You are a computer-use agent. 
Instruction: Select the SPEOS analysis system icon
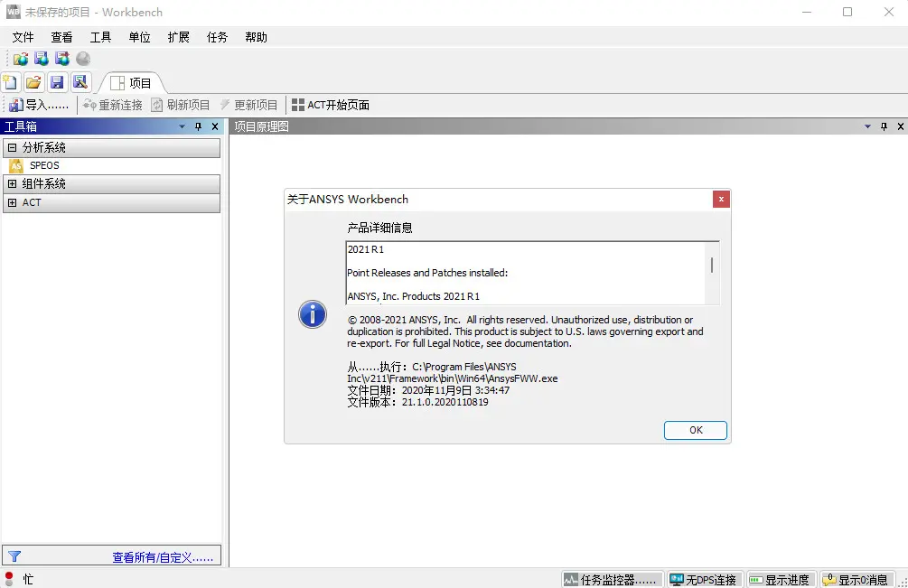16,165
